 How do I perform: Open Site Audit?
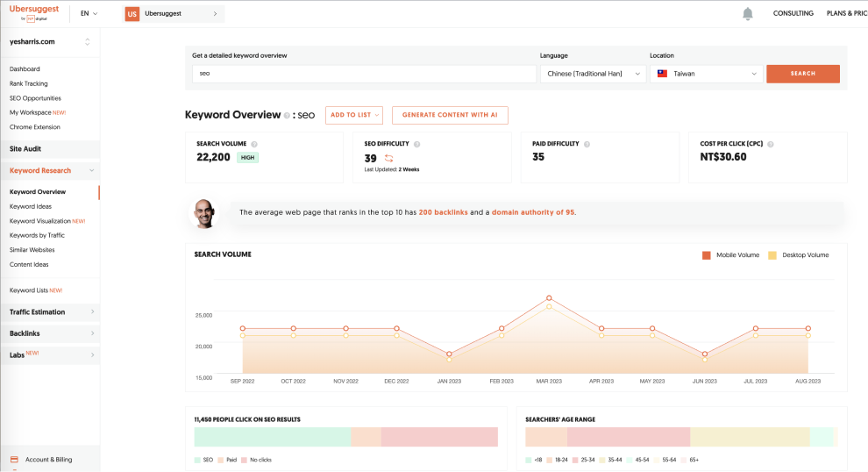(50, 149)
